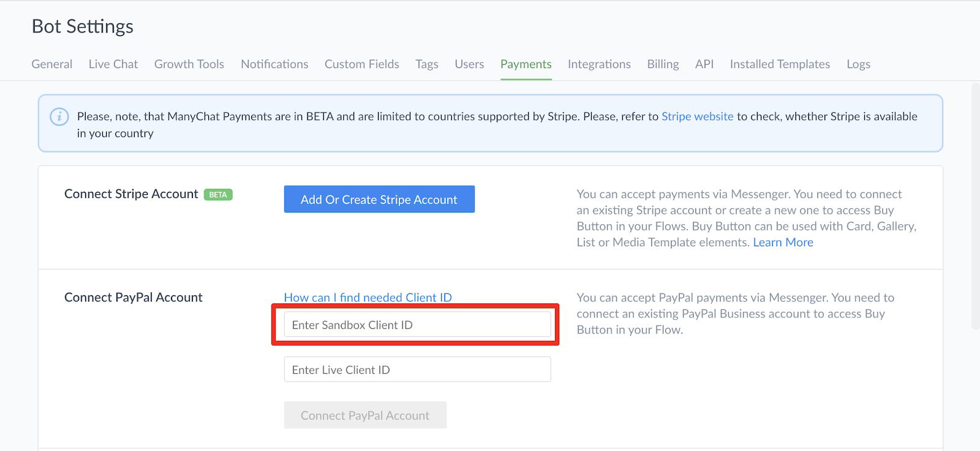Click the Connect Stripe Account label

[131, 194]
